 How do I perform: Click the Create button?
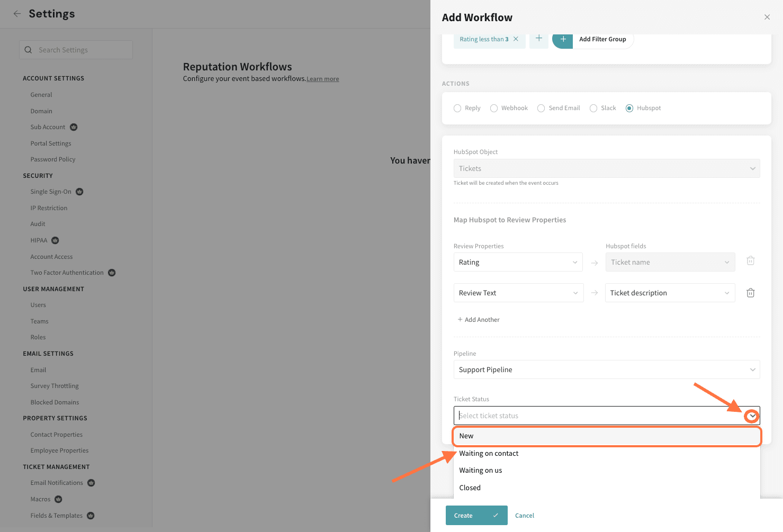pos(476,516)
